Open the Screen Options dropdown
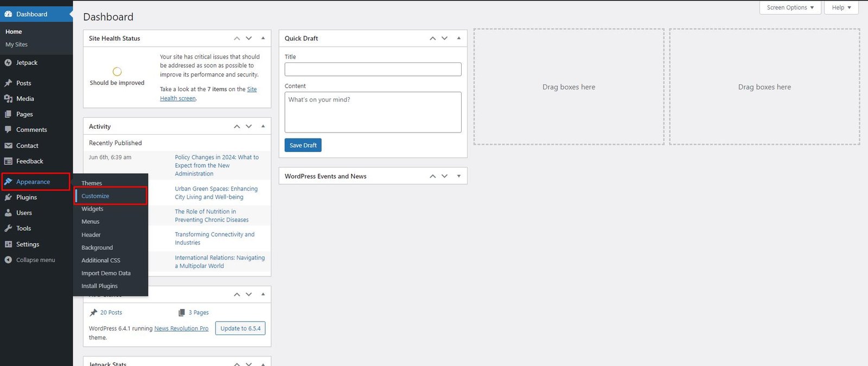 (790, 8)
